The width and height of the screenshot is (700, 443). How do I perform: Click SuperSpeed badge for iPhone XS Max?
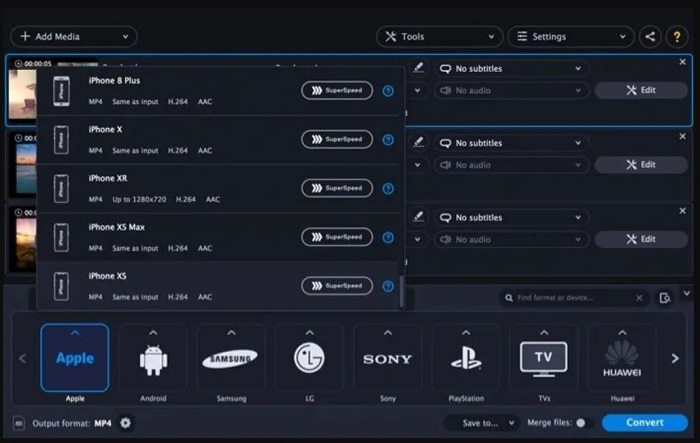pos(337,237)
